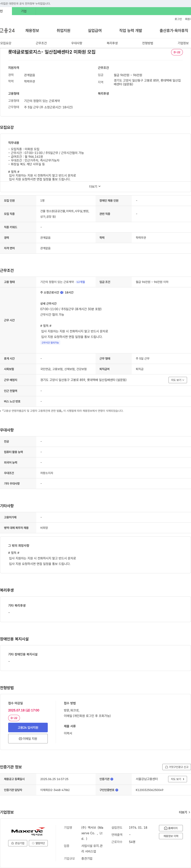
Task: Select the 서울강남고용센터 text
Action: [147, 779]
